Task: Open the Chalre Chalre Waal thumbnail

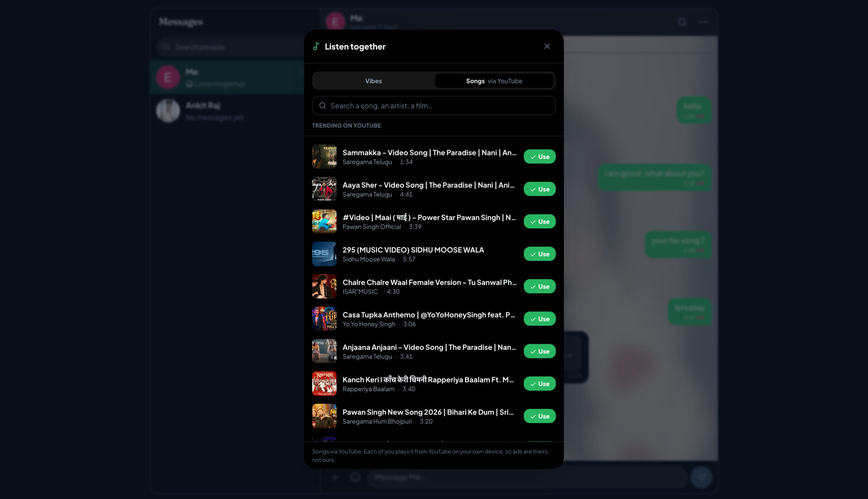Action: click(x=324, y=287)
